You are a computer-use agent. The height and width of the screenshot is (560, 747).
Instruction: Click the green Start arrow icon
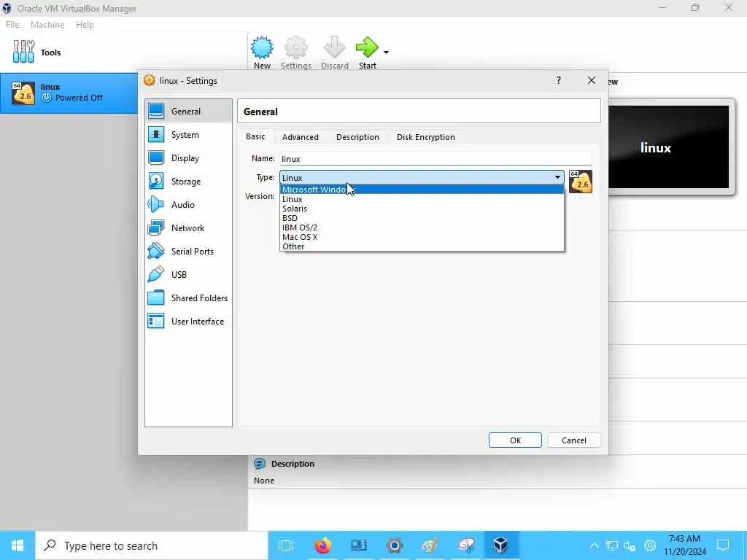(367, 47)
